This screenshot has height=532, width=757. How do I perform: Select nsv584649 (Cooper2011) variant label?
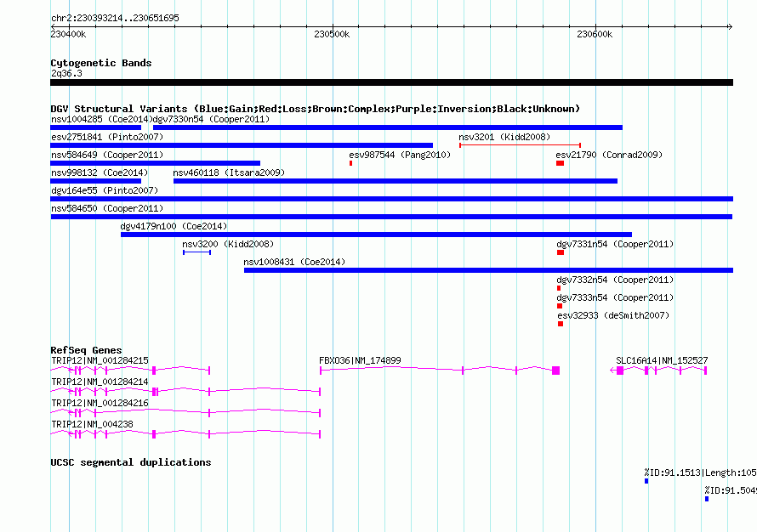107,155
